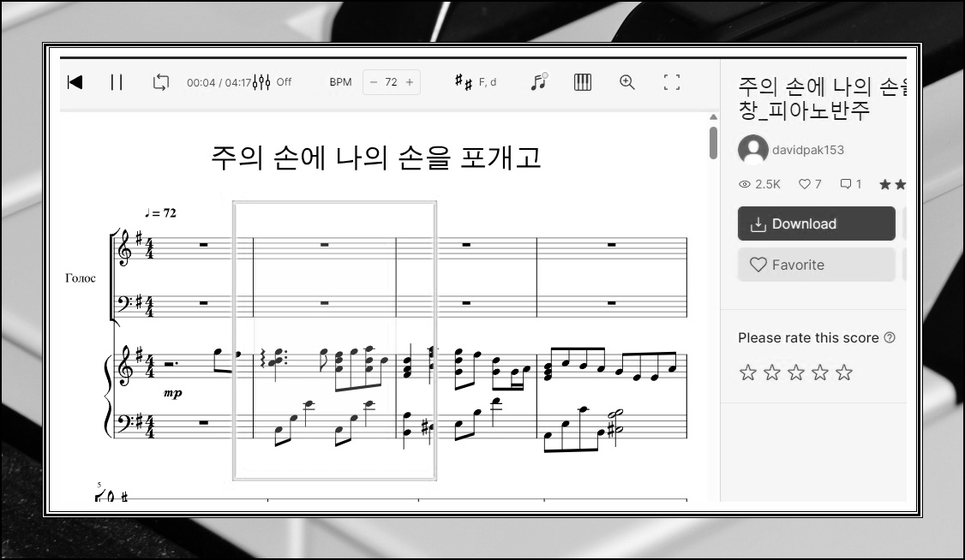Click the vertical scrollbar thumb
This screenshot has width=965, height=560.
(x=713, y=143)
